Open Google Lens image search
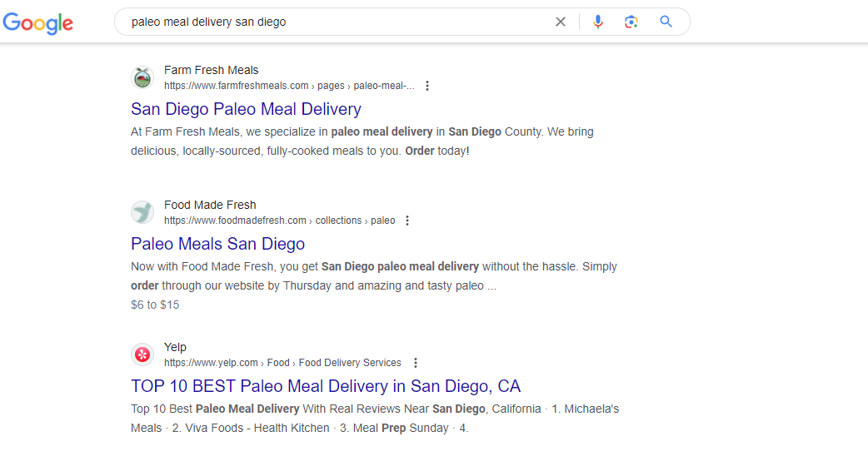 (631, 22)
